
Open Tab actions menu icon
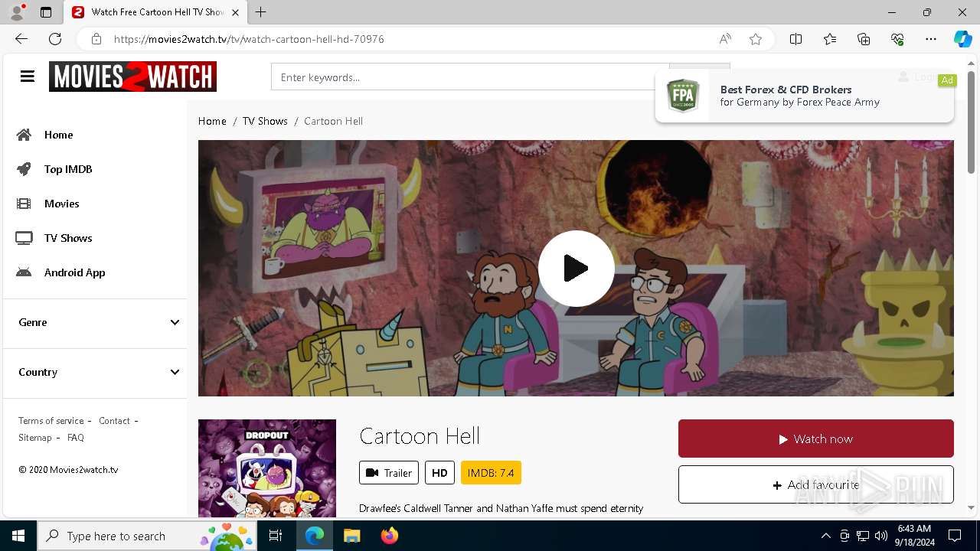click(46, 12)
